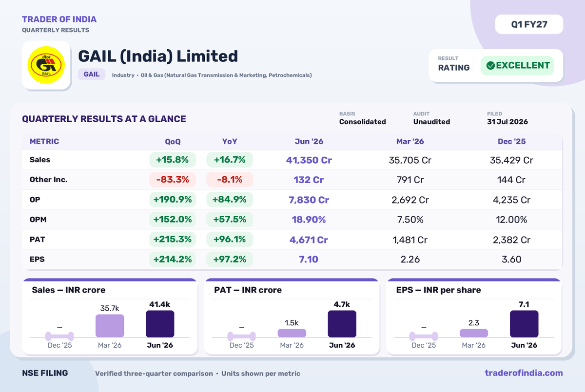The height and width of the screenshot is (392, 585).
Task: Click the PAT value 4,671 Cr
Action: pos(309,240)
